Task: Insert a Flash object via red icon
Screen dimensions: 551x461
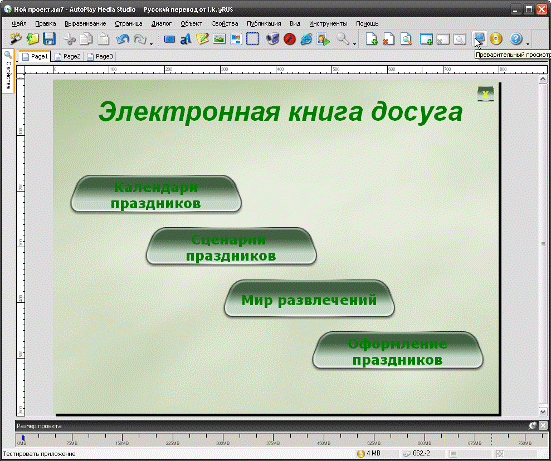Action: click(x=290, y=39)
